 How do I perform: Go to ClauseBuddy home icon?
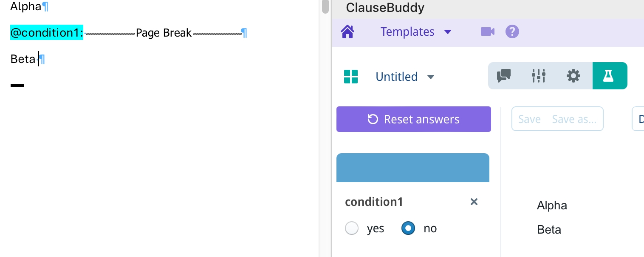(x=347, y=32)
